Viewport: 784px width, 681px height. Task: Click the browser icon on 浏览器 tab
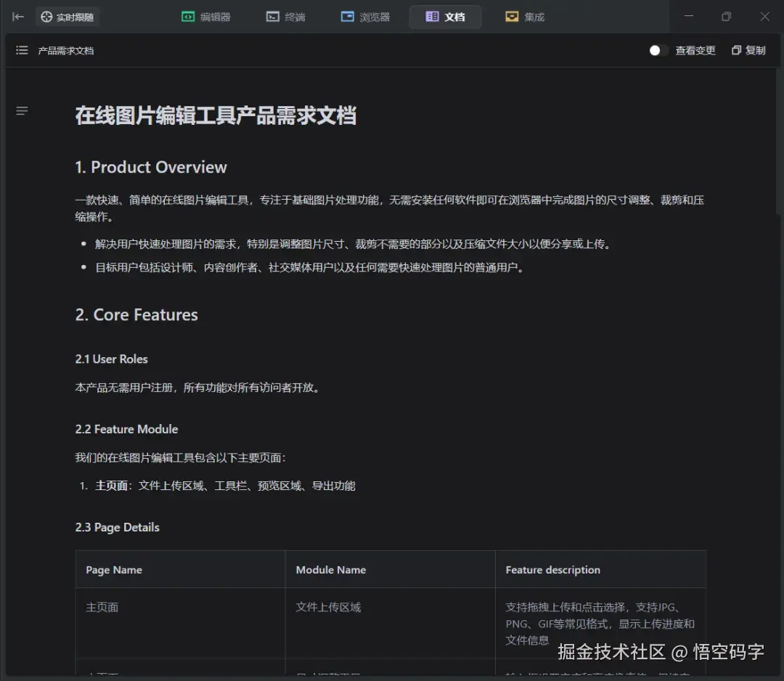coord(348,16)
